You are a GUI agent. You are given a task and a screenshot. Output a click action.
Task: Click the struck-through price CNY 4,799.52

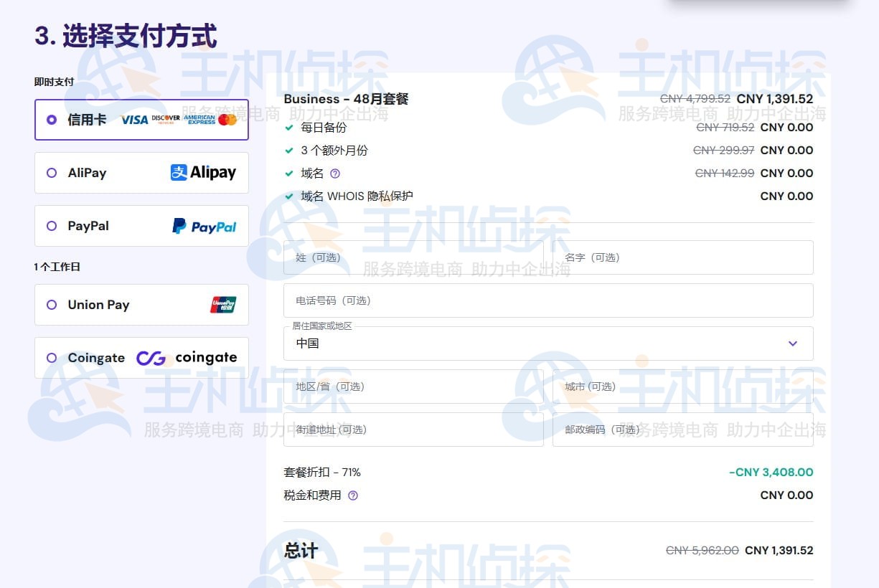[695, 99]
